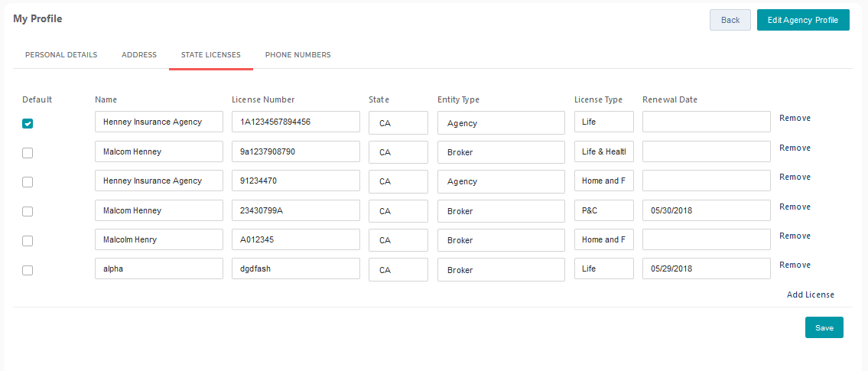Click license number 1A1234567894456 field
The height and width of the screenshot is (371, 868).
pos(296,122)
